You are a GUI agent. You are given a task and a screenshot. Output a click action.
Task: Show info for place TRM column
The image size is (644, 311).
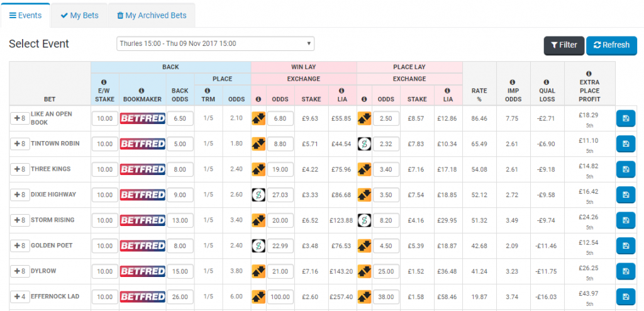coord(208,91)
